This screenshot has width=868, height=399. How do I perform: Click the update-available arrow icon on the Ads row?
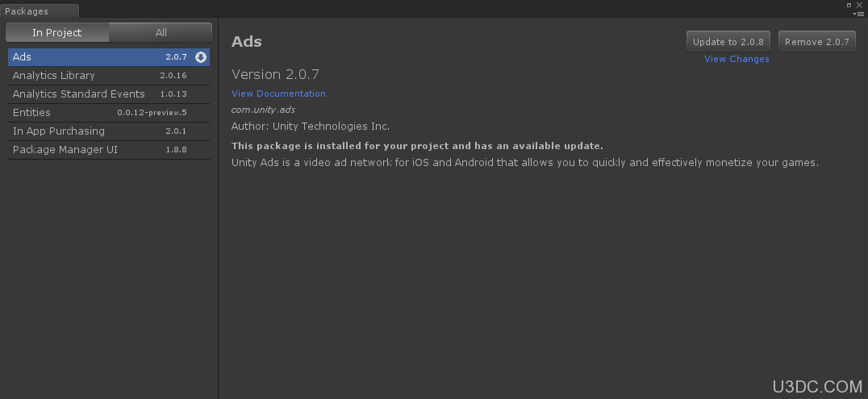pyautogui.click(x=201, y=57)
